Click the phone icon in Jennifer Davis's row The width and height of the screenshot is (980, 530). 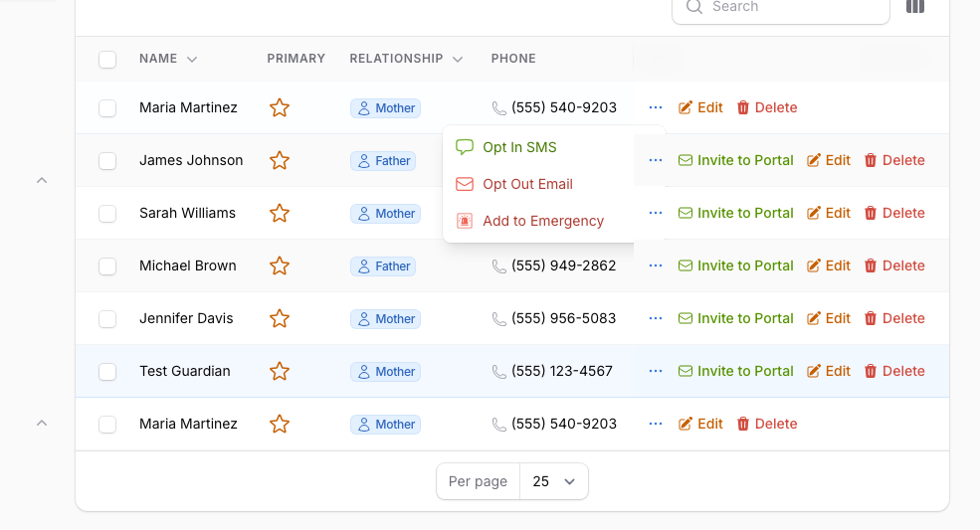499,319
